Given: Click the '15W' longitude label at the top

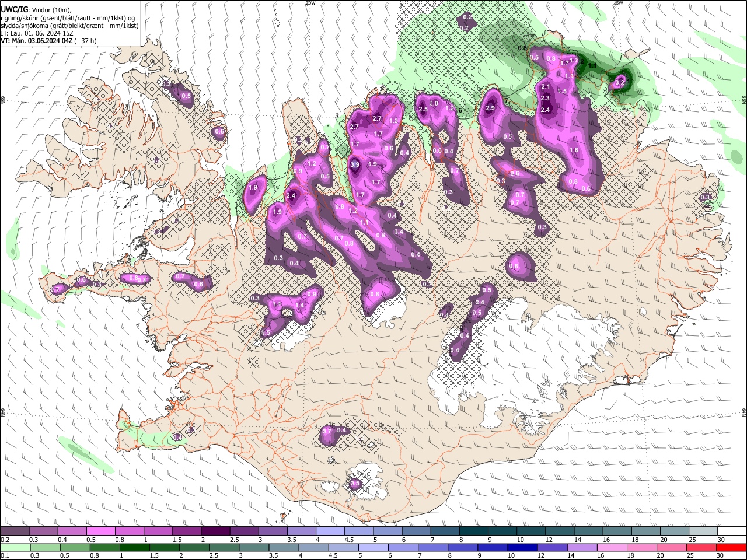Looking at the screenshot, I should point(618,3).
